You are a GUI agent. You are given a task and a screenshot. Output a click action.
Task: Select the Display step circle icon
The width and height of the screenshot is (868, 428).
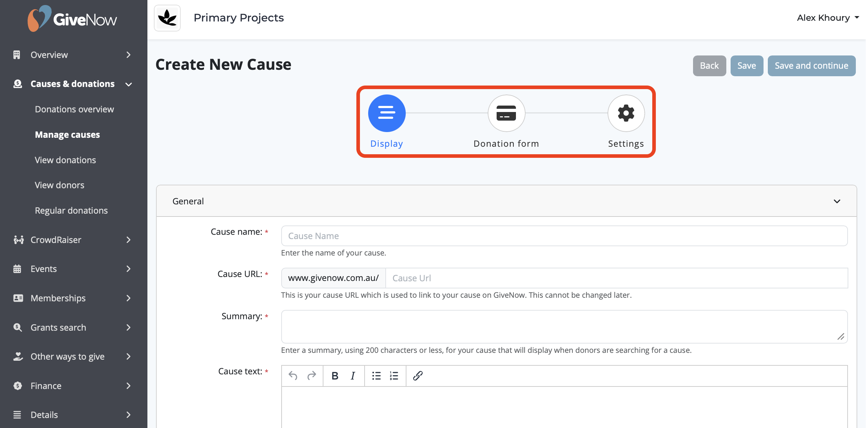pos(386,113)
